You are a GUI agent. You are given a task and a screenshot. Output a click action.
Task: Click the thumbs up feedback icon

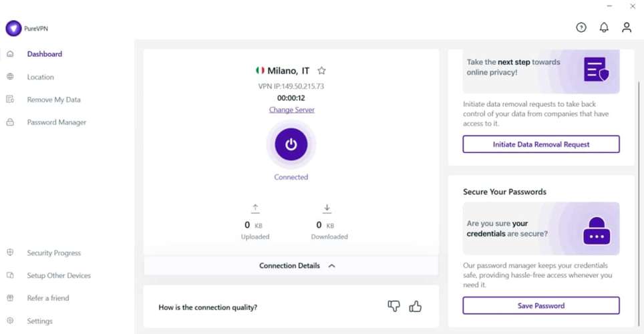tap(416, 307)
